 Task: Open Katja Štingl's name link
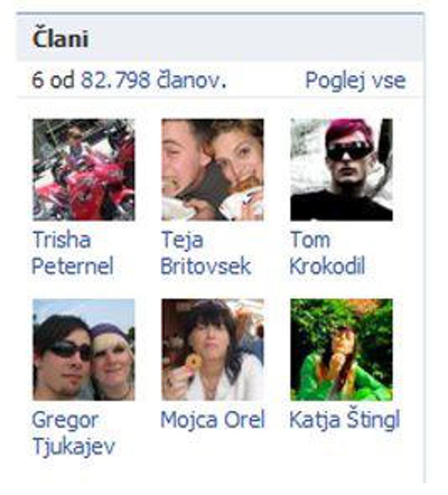tap(345, 420)
